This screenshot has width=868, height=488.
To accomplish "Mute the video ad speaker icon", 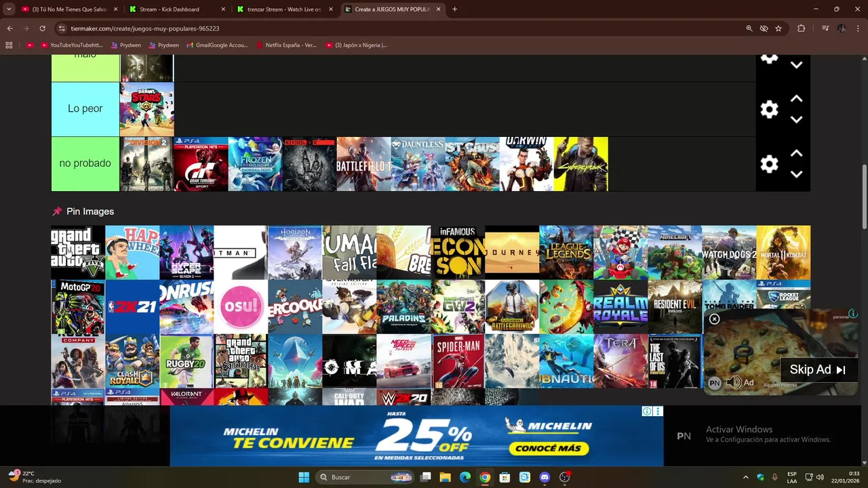I will (x=734, y=383).
